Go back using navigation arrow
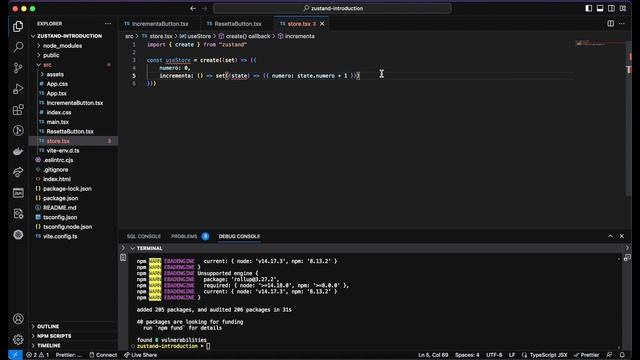The width and height of the screenshot is (640, 360). pyautogui.click(x=193, y=8)
